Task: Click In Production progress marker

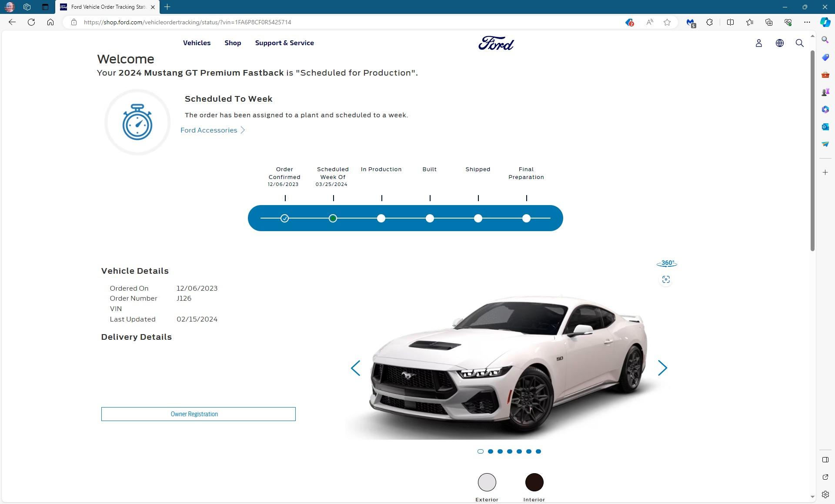Action: tap(381, 219)
